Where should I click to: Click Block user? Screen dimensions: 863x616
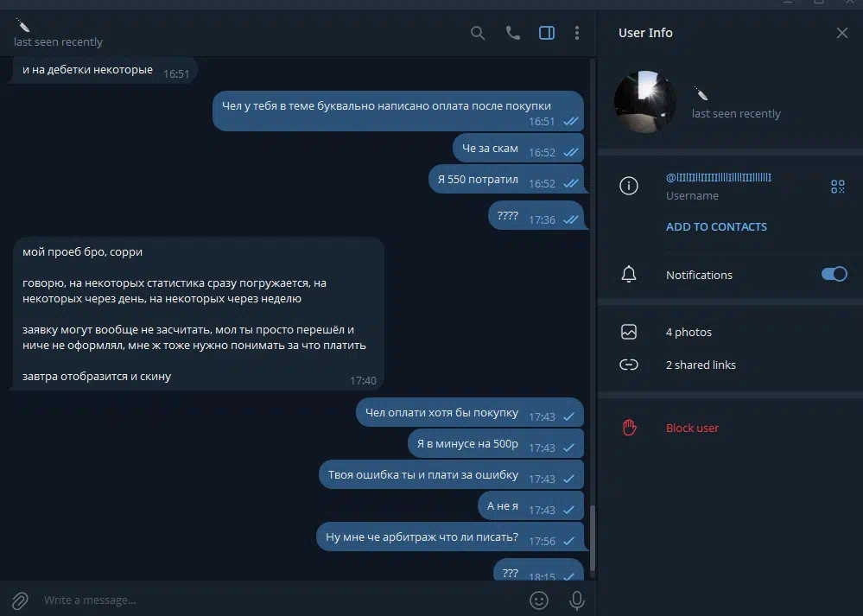692,428
